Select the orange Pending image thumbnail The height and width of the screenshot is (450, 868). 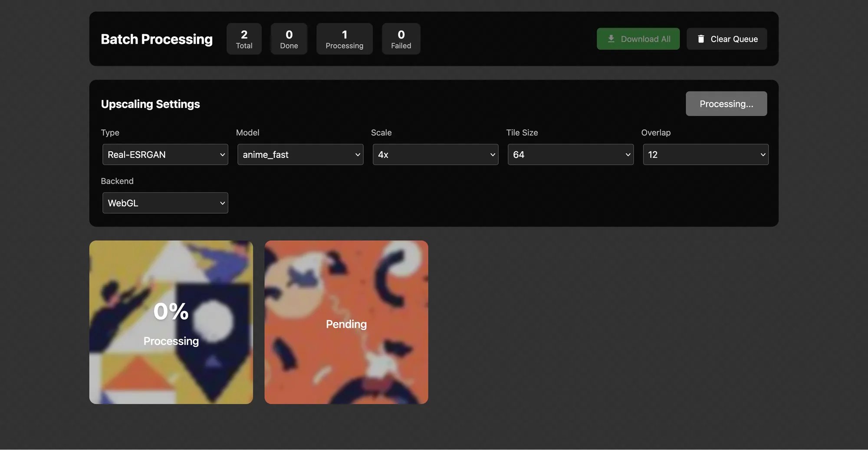coord(346,323)
